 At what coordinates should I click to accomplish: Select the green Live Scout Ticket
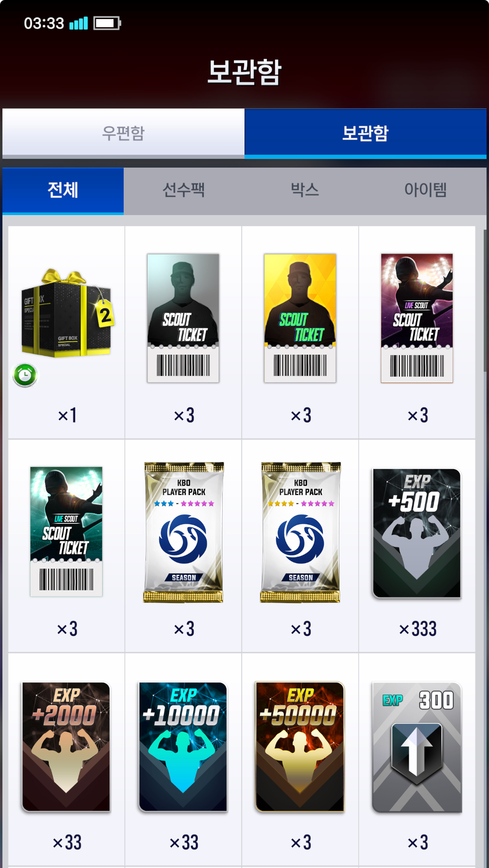(x=66, y=532)
